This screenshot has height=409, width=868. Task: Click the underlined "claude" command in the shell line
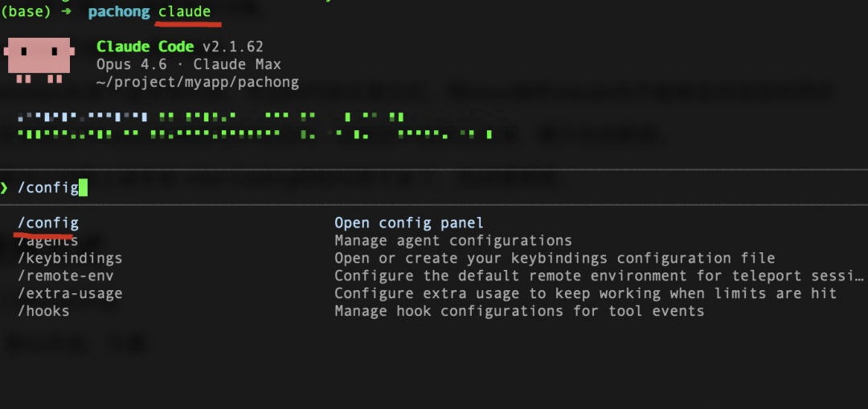184,12
